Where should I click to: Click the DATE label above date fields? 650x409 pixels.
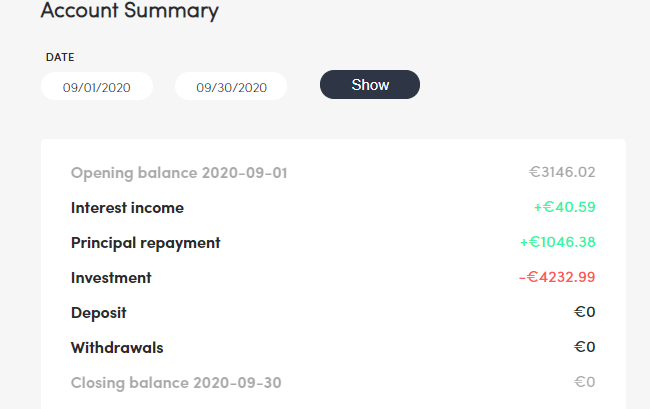pos(60,58)
